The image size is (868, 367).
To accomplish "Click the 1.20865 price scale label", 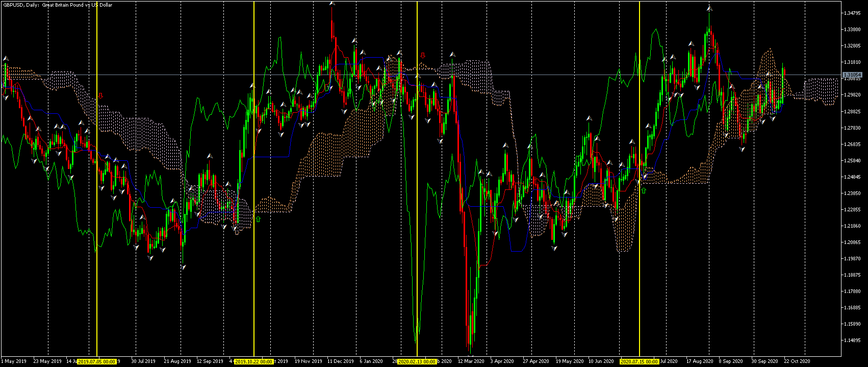I will pos(852,242).
